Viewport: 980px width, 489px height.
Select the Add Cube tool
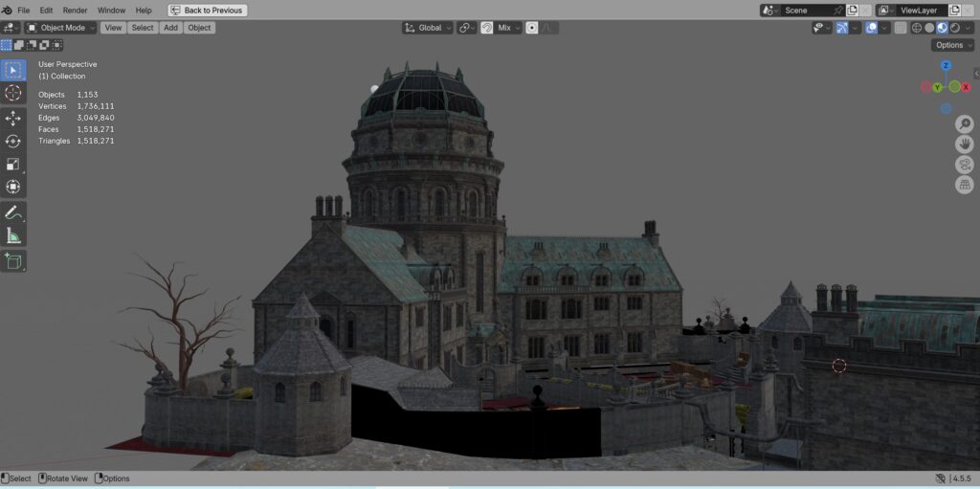(13, 260)
